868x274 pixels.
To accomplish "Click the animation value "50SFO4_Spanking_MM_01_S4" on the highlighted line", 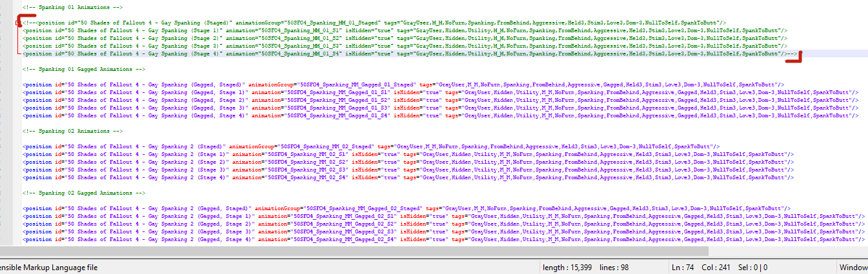I will [x=301, y=54].
